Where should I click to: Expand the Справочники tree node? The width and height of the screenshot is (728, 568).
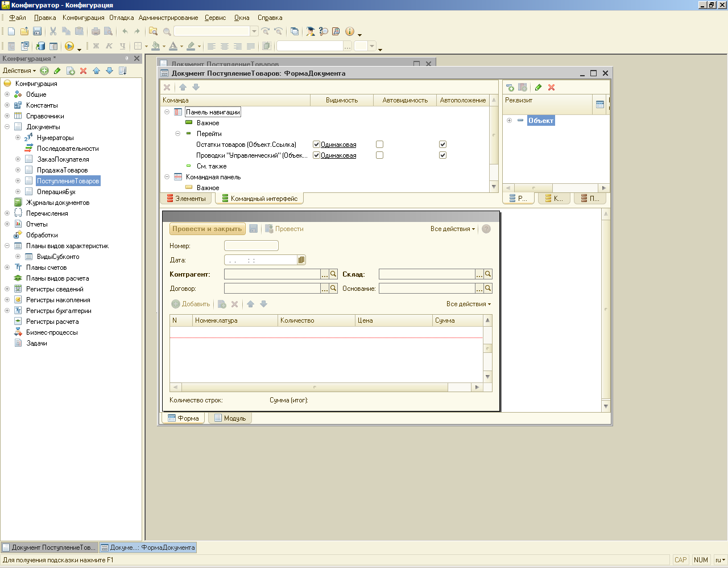point(7,116)
